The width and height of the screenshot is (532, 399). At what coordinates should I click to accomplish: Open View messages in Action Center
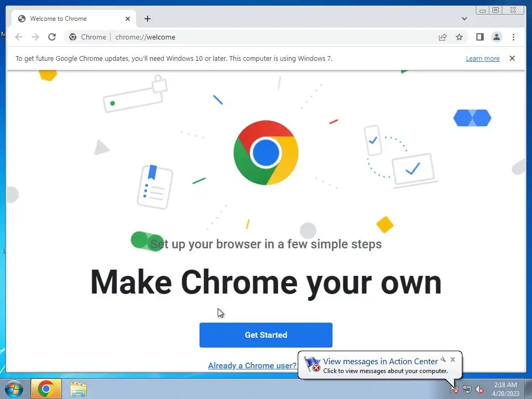[380, 362]
